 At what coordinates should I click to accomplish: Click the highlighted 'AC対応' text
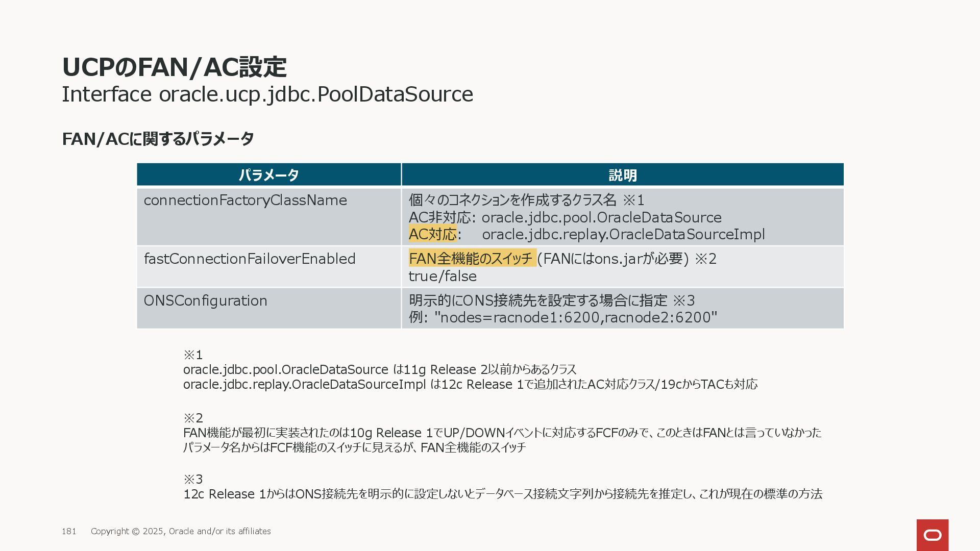click(432, 234)
